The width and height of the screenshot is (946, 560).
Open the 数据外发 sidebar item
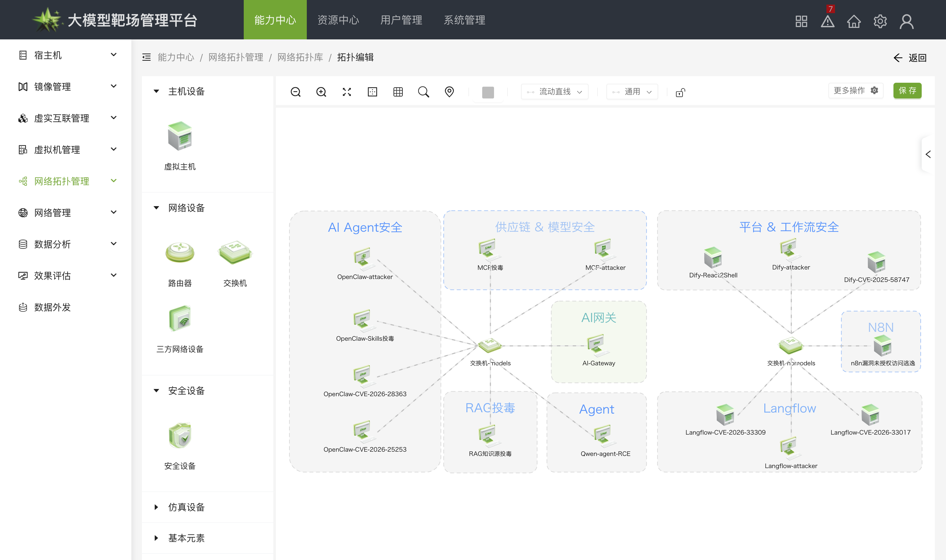66,307
